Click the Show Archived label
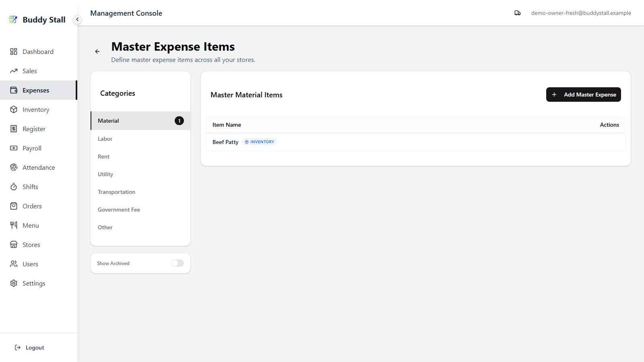 [x=113, y=263]
